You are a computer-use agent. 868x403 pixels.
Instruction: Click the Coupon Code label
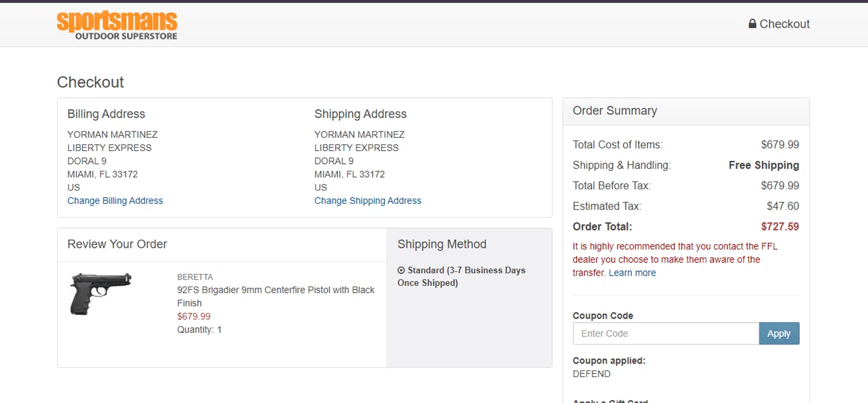tap(603, 316)
